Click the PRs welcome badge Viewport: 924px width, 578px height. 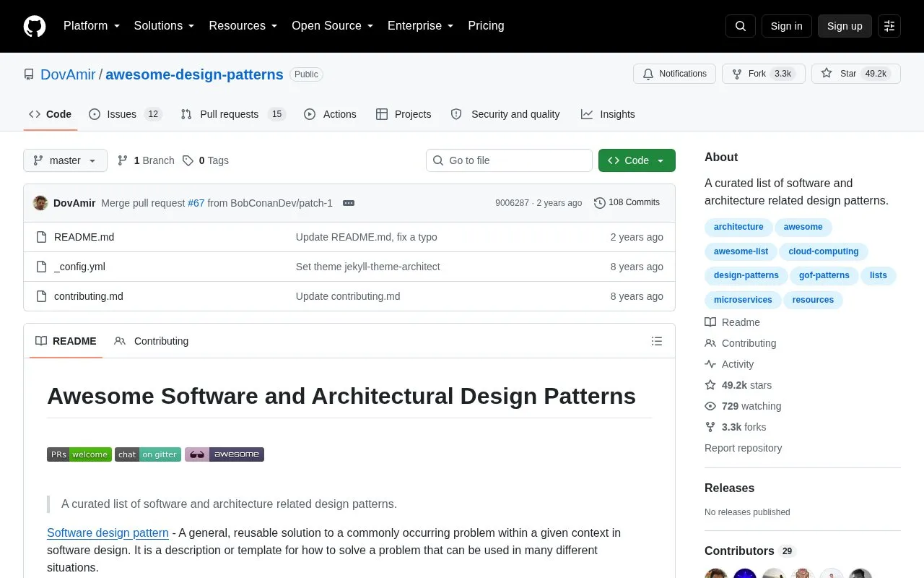click(79, 454)
